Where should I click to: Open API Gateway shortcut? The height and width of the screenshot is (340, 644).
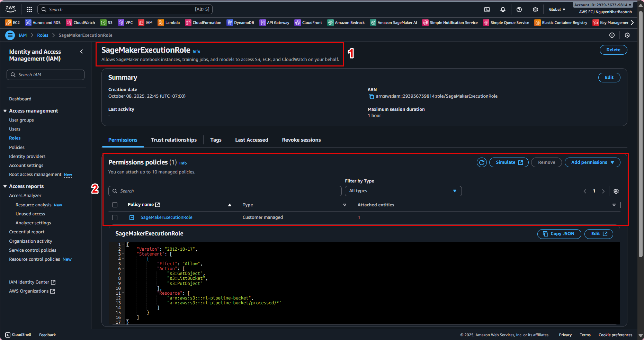(x=275, y=23)
